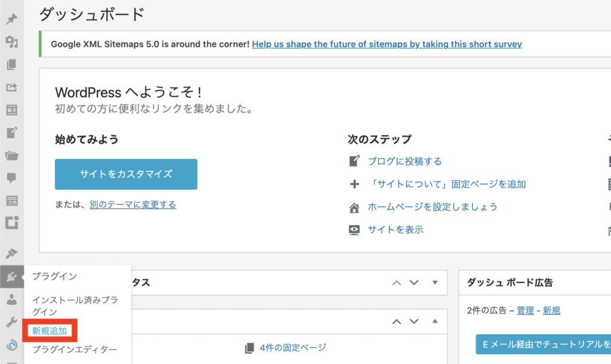Select 新規追加 in the plugins submenu
Viewport: 611px width, 364px height.
pyautogui.click(x=50, y=331)
